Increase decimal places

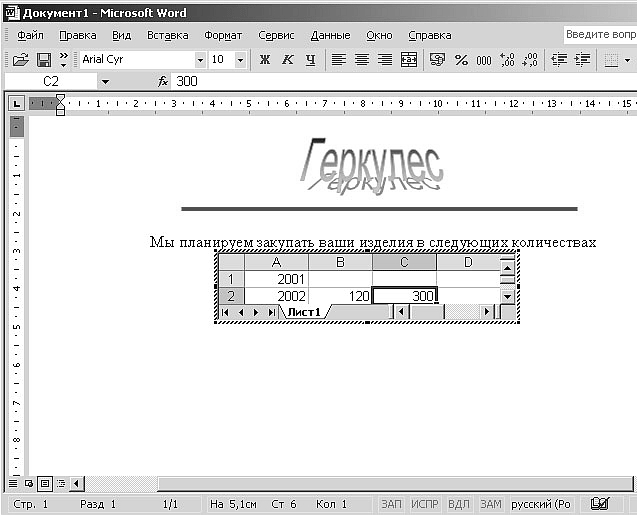[x=507, y=60]
